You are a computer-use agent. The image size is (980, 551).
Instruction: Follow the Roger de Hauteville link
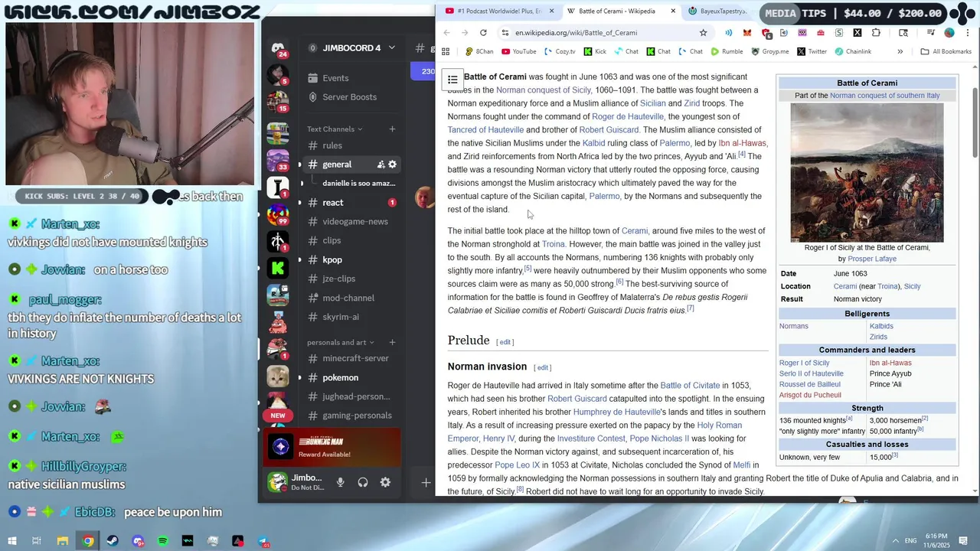click(x=627, y=116)
